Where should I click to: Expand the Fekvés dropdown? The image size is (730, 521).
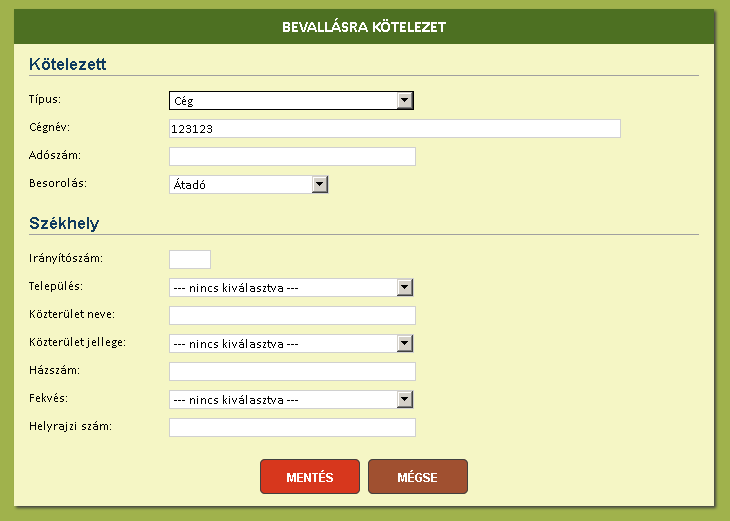[291, 399]
